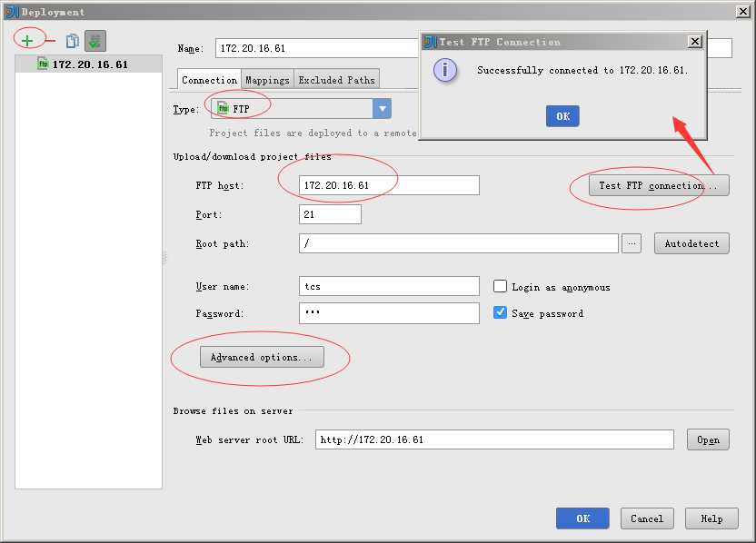This screenshot has width=756, height=543.
Task: Click the Root path field
Action: pyautogui.click(x=459, y=243)
